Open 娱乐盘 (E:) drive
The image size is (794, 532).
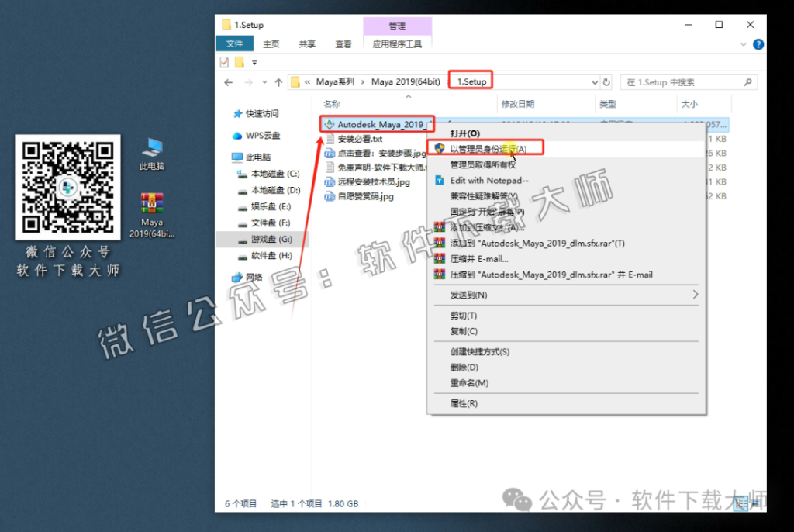coord(264,206)
